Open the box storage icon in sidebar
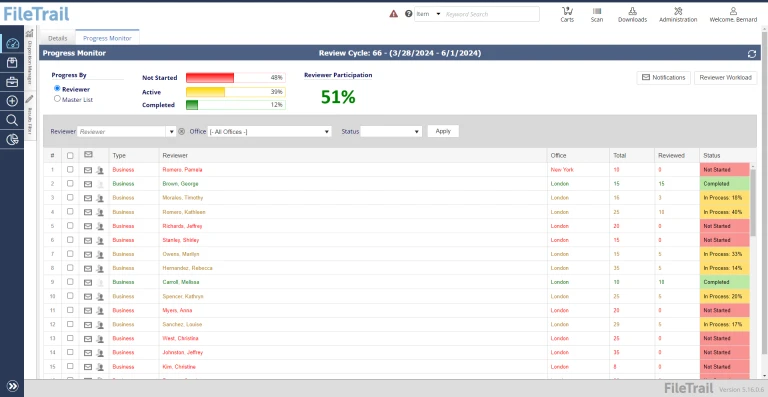 tap(12, 63)
